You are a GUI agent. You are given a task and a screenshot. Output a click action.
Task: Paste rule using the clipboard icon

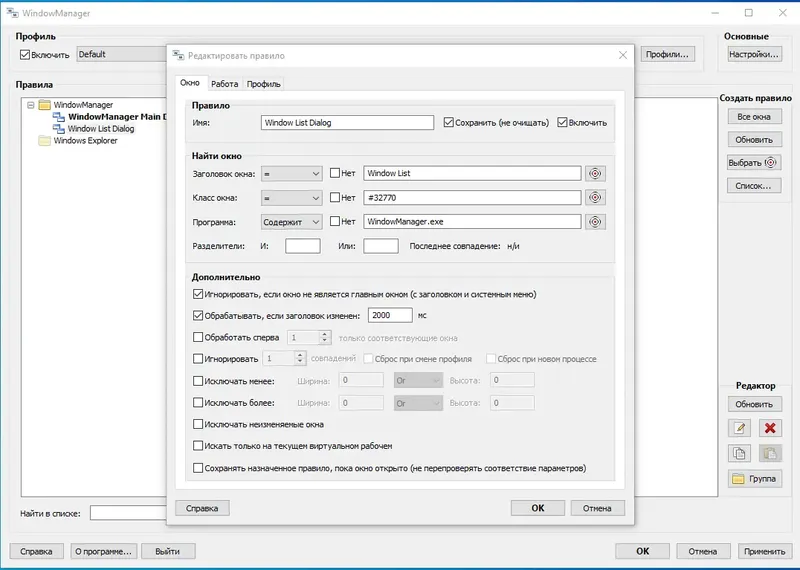tap(770, 453)
